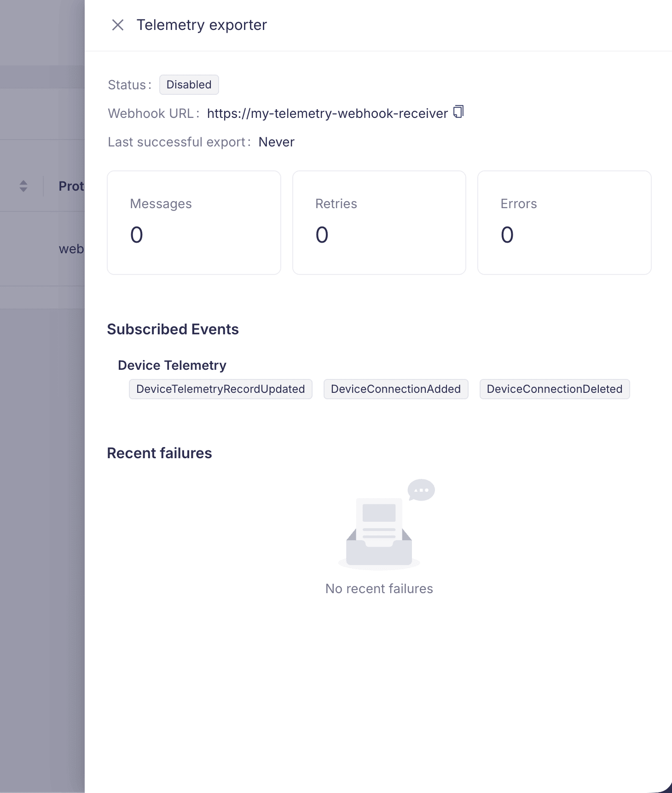672x793 pixels.
Task: Open the Retries stat card
Action: (379, 223)
